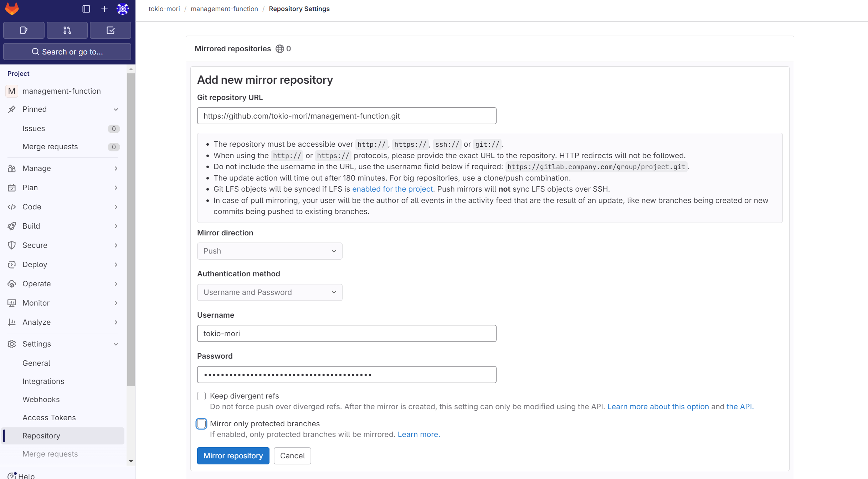Open the Mirror direction dropdown
The width and height of the screenshot is (868, 479).
point(269,251)
